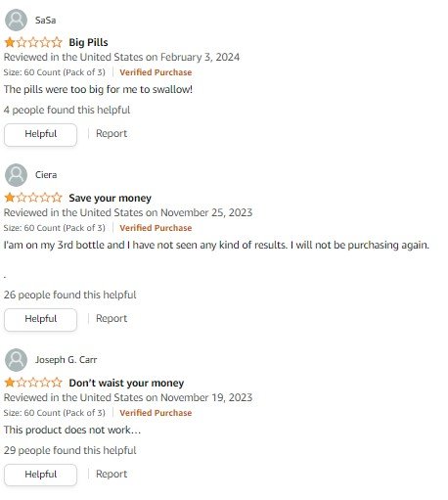
Task: Open the Save your money review title
Action: 111,198
